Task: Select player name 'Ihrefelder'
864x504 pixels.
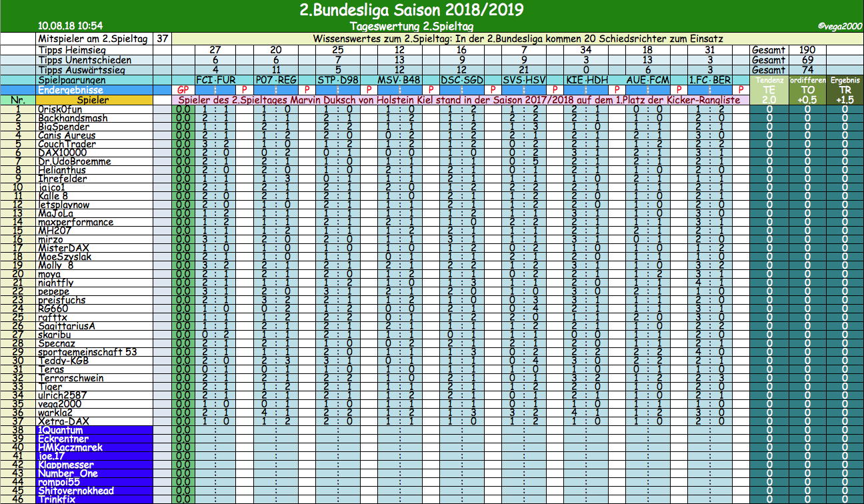Action: click(61, 179)
